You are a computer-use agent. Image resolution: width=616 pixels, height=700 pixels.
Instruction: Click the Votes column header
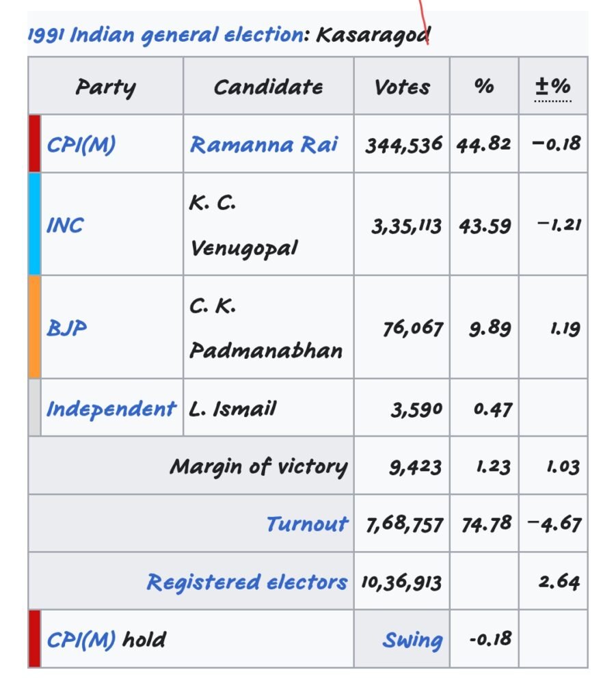point(402,87)
